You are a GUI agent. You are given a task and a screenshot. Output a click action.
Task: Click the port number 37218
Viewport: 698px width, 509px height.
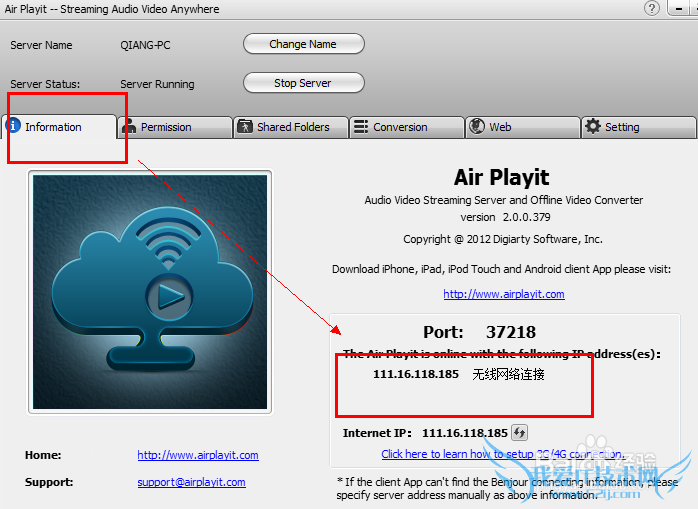point(511,332)
